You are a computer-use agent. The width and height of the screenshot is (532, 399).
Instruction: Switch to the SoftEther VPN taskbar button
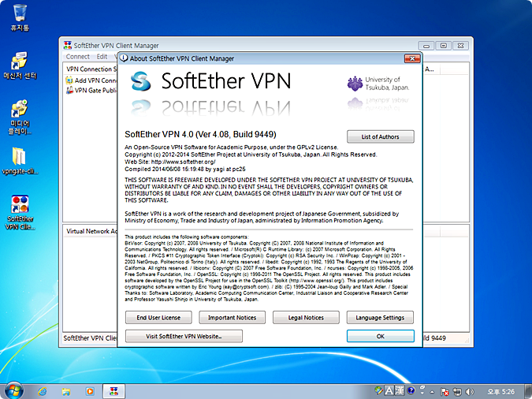pos(113,392)
